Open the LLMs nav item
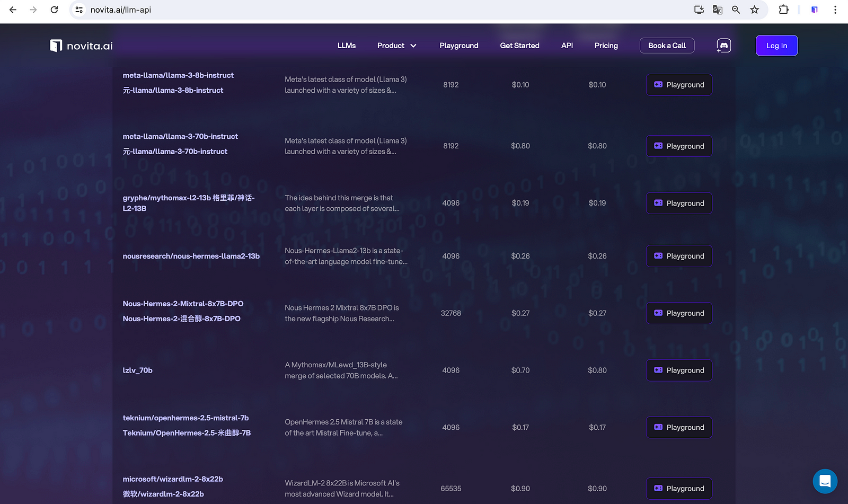848x504 pixels. [347, 46]
